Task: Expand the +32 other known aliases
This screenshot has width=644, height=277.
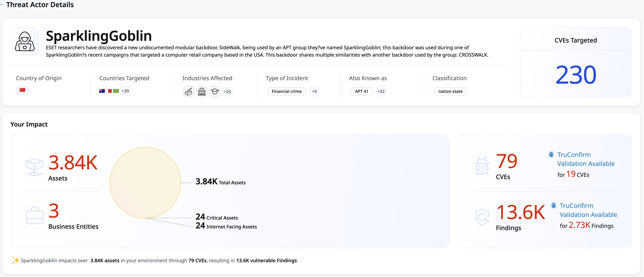Action: point(381,91)
